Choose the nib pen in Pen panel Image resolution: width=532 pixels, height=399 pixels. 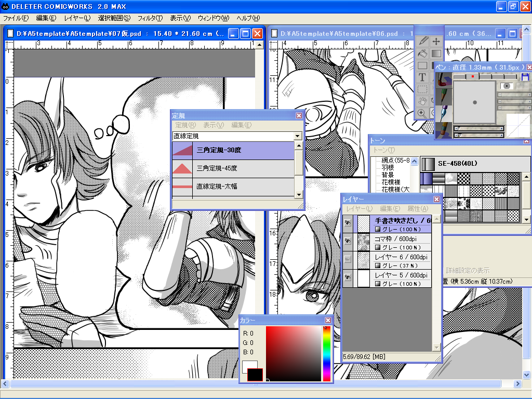tap(444, 113)
